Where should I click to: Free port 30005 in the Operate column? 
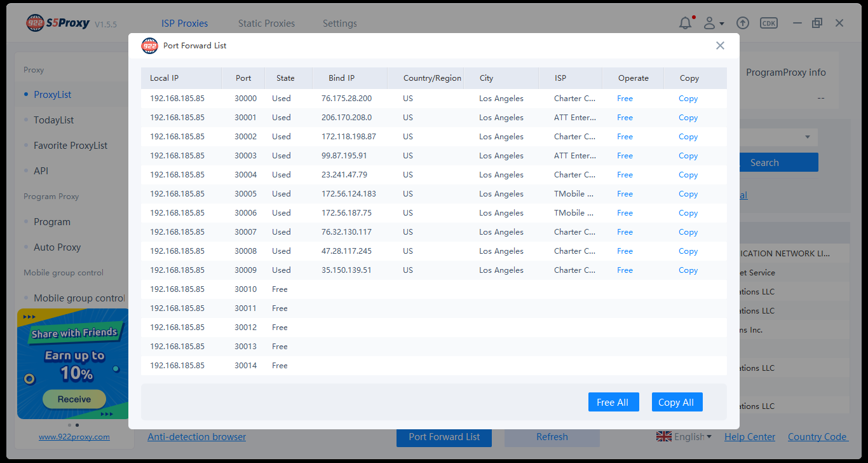point(625,193)
